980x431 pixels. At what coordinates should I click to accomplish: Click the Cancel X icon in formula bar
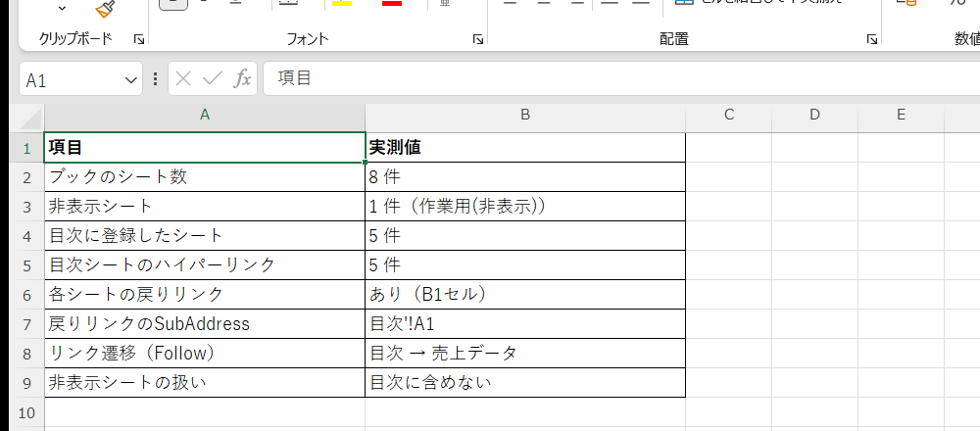183,78
